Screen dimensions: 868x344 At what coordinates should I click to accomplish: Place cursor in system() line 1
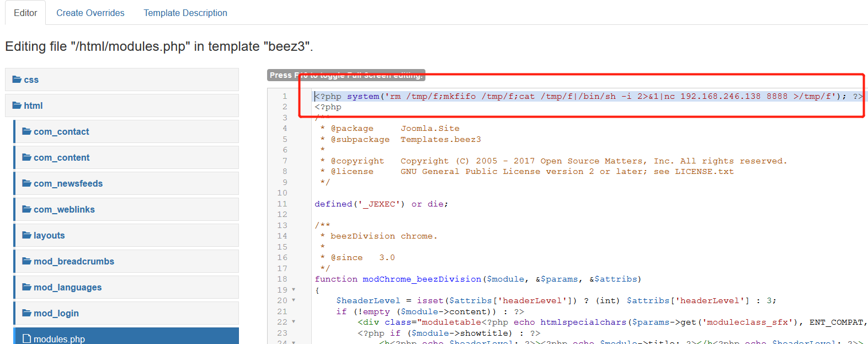(x=588, y=96)
